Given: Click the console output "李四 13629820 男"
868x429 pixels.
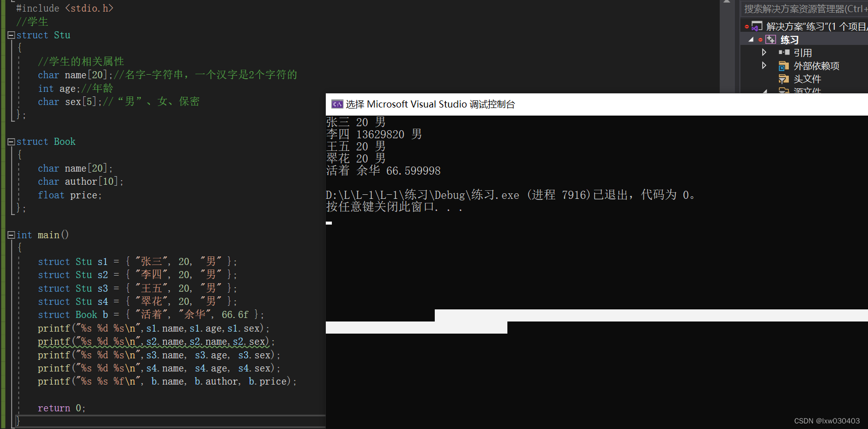Looking at the screenshot, I should (374, 134).
